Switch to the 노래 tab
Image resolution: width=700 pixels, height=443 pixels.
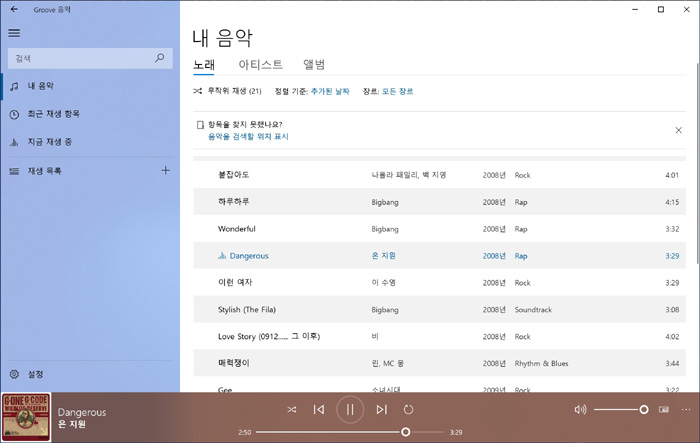coord(204,65)
